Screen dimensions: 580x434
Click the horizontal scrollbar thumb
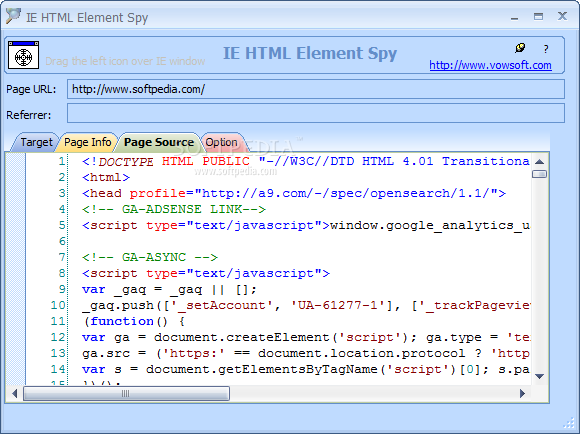click(126, 393)
